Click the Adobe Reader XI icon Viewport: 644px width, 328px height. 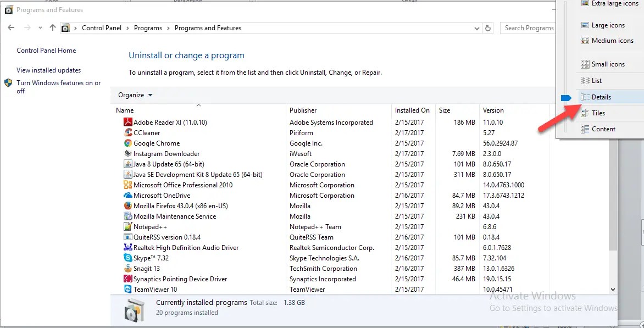[128, 122]
